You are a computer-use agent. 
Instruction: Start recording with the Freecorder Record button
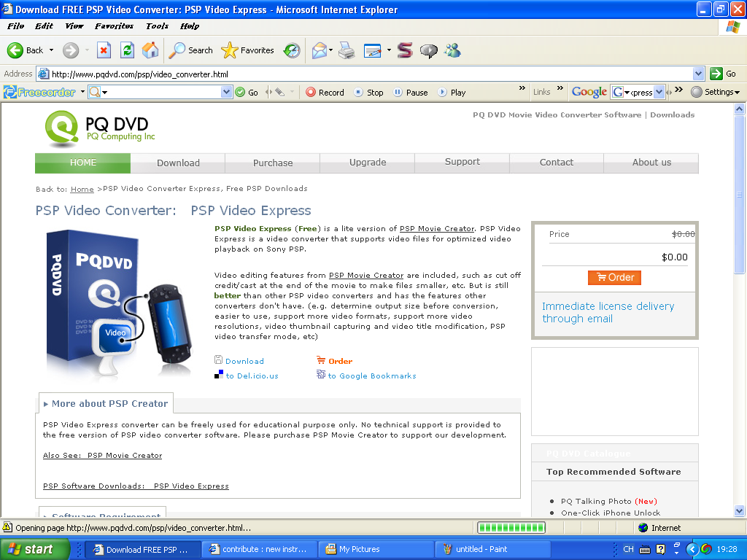(324, 92)
